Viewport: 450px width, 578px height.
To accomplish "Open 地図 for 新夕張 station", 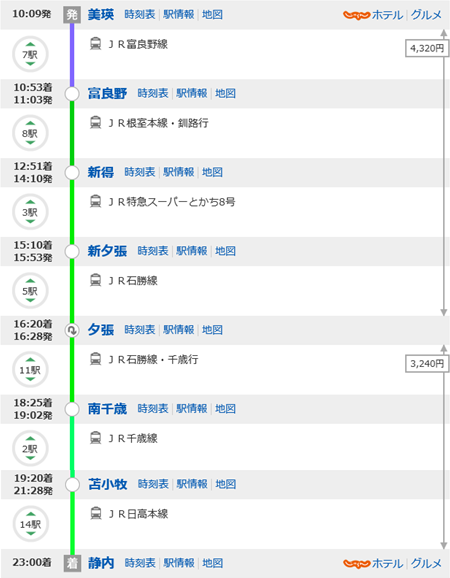I will 225,251.
